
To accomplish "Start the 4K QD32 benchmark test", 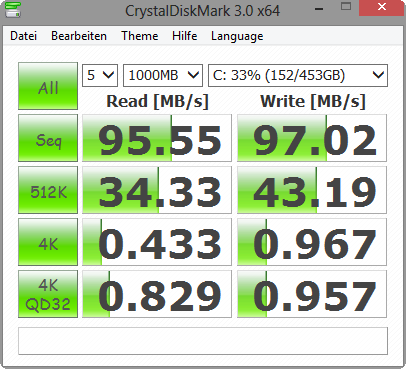I will click(x=48, y=294).
